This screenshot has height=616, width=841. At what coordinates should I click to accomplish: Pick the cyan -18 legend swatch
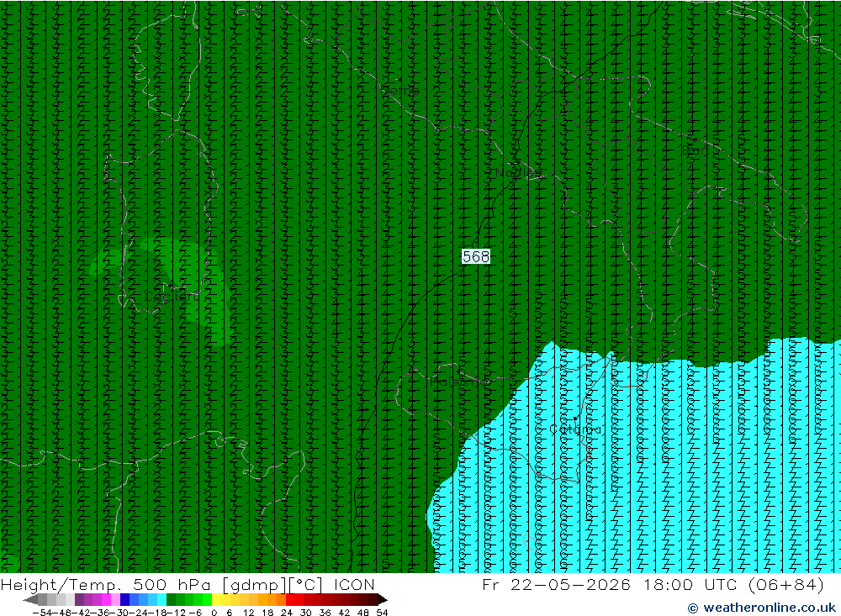pos(162,599)
